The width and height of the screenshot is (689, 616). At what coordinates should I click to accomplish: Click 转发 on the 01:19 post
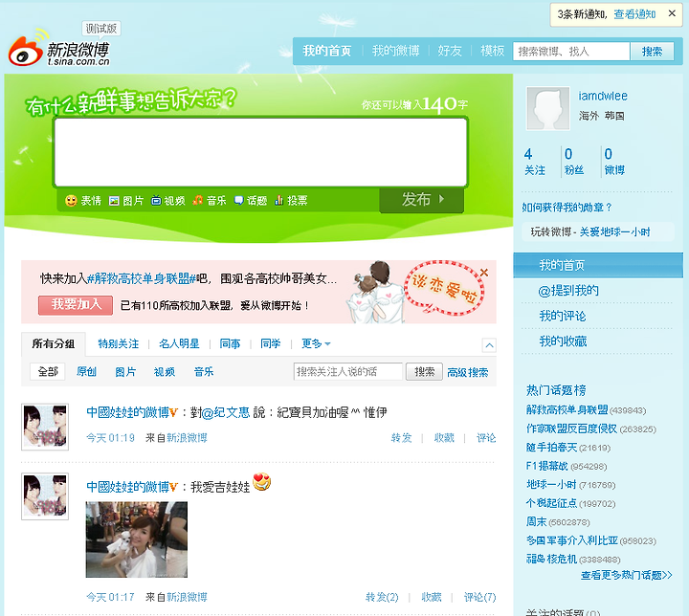401,438
